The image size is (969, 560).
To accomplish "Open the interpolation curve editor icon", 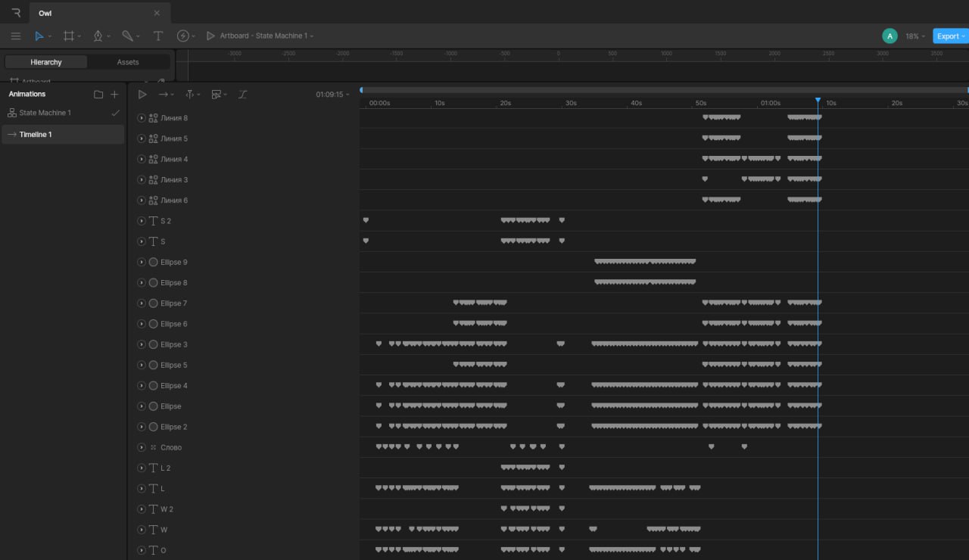I will pos(242,95).
